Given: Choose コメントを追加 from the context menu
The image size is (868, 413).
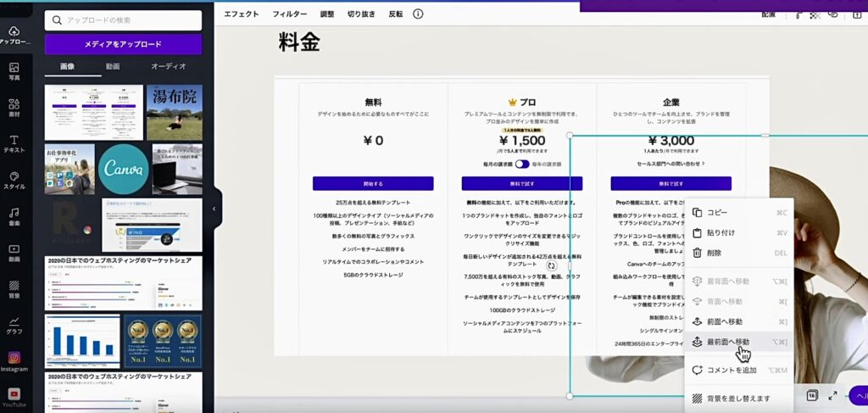Looking at the screenshot, I should [739, 370].
